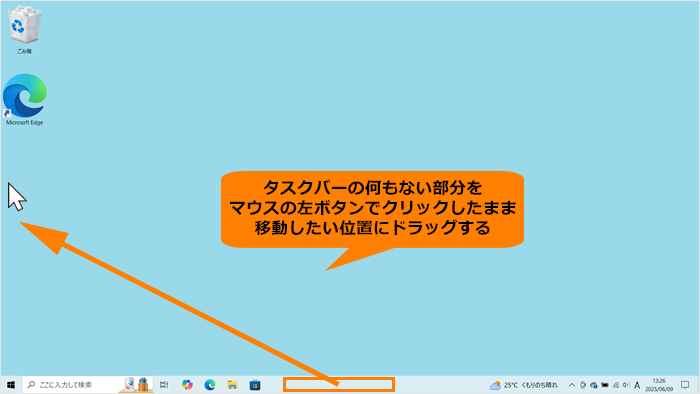The width and height of the screenshot is (700, 394).
Task: Open the network signal tray icon
Action: (x=616, y=385)
